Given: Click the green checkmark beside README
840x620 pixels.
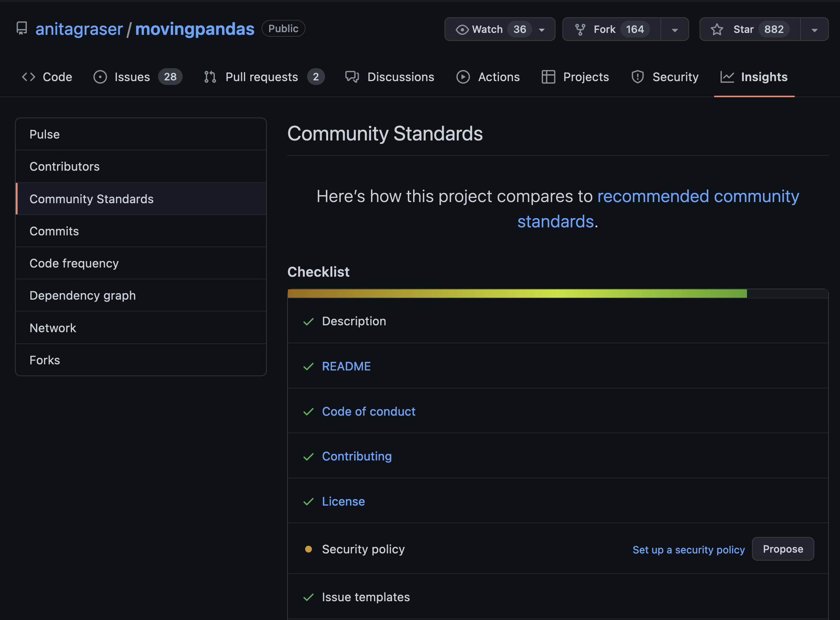Looking at the screenshot, I should click(308, 367).
